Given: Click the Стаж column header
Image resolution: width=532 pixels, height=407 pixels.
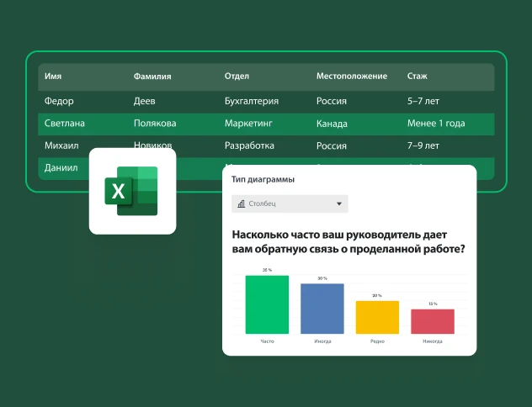Looking at the screenshot, I should click(417, 77).
